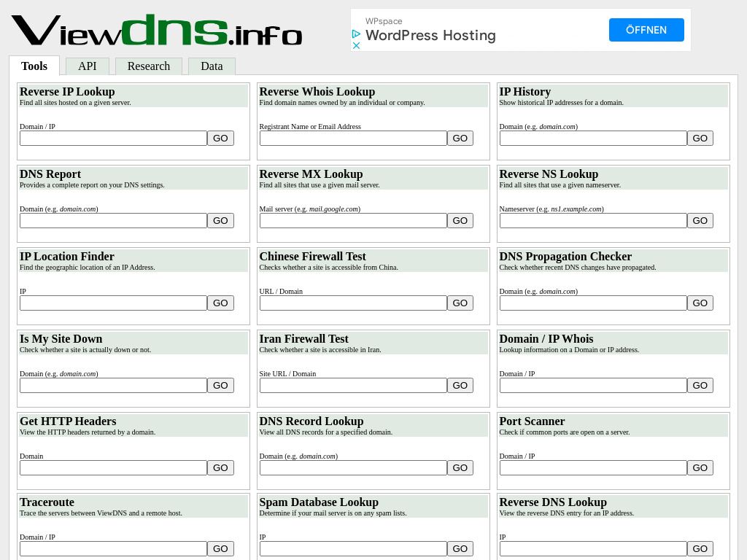The width and height of the screenshot is (747, 560).
Task: Select the Tools tab
Action: point(34,66)
